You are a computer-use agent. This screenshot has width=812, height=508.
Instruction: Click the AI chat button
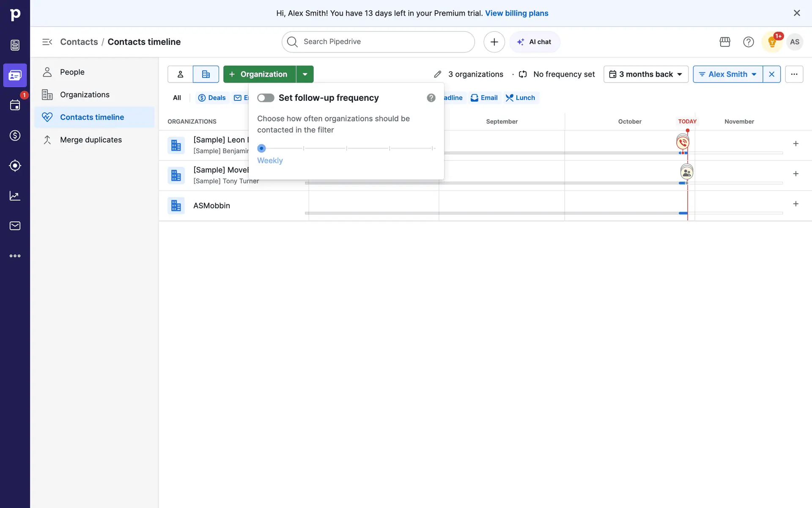coord(535,42)
